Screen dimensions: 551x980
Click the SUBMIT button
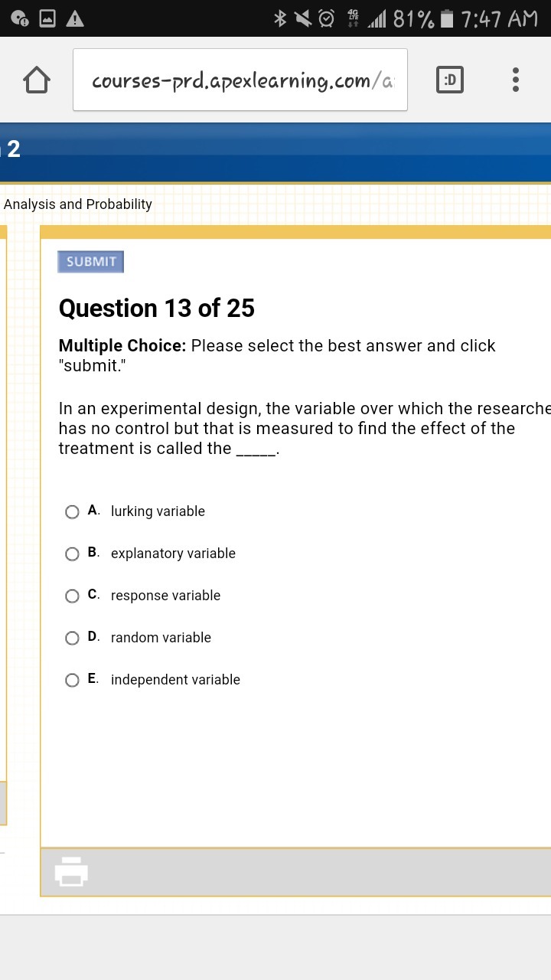tap(91, 262)
